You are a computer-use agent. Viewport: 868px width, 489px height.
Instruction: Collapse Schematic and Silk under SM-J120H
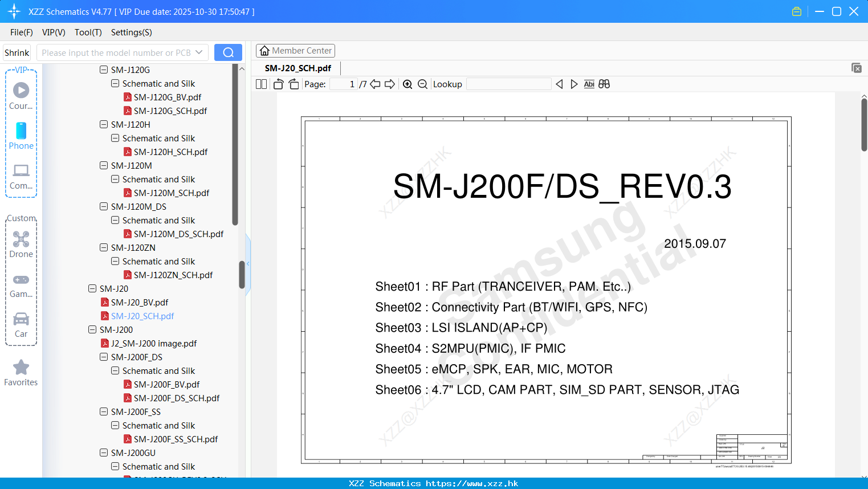[115, 138]
